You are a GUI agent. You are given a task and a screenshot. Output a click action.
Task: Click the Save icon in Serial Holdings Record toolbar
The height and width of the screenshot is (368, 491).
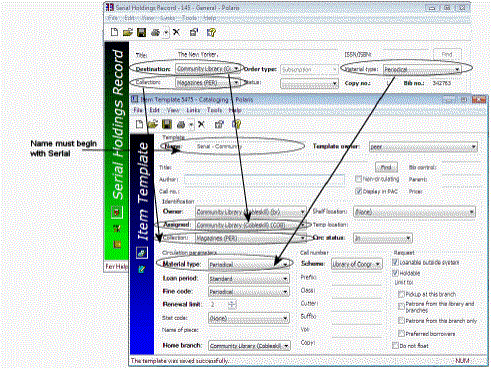(x=141, y=32)
